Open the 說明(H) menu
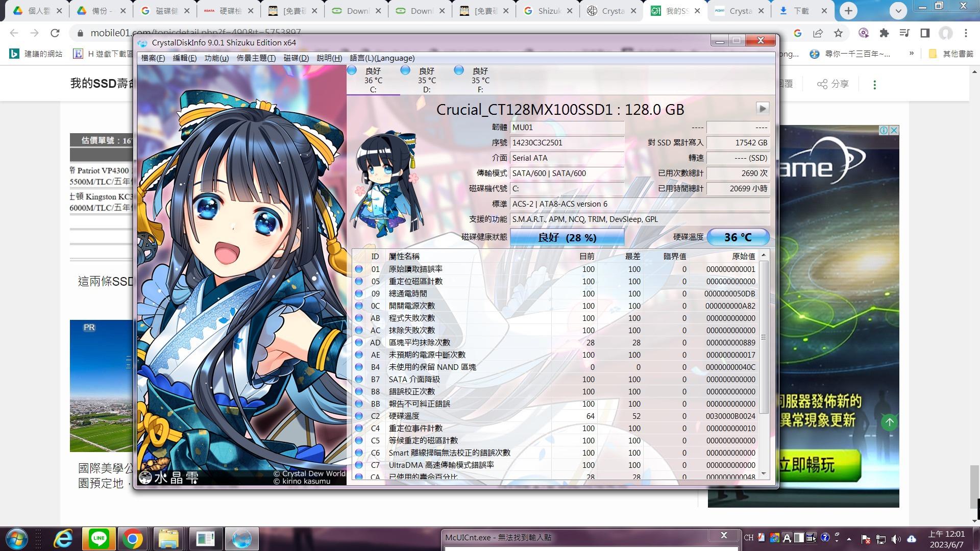The width and height of the screenshot is (980, 551). pyautogui.click(x=329, y=58)
